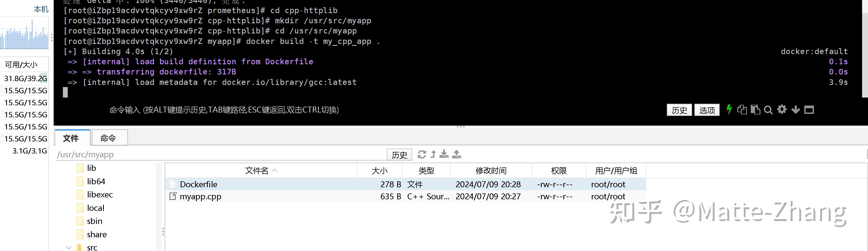868x251 pixels.
Task: Click the download-to-local icon in the file toolbar
Action: 444,155
